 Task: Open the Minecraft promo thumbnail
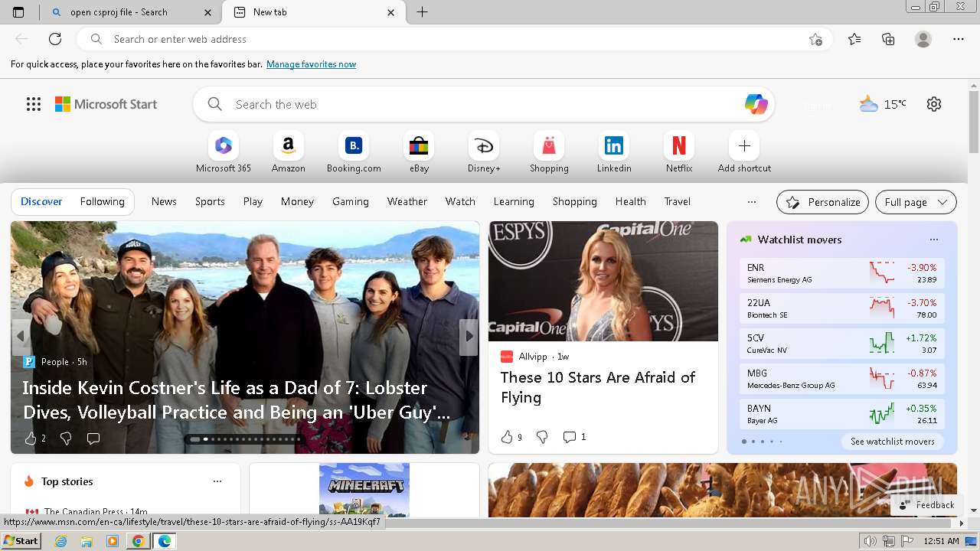pyautogui.click(x=364, y=491)
